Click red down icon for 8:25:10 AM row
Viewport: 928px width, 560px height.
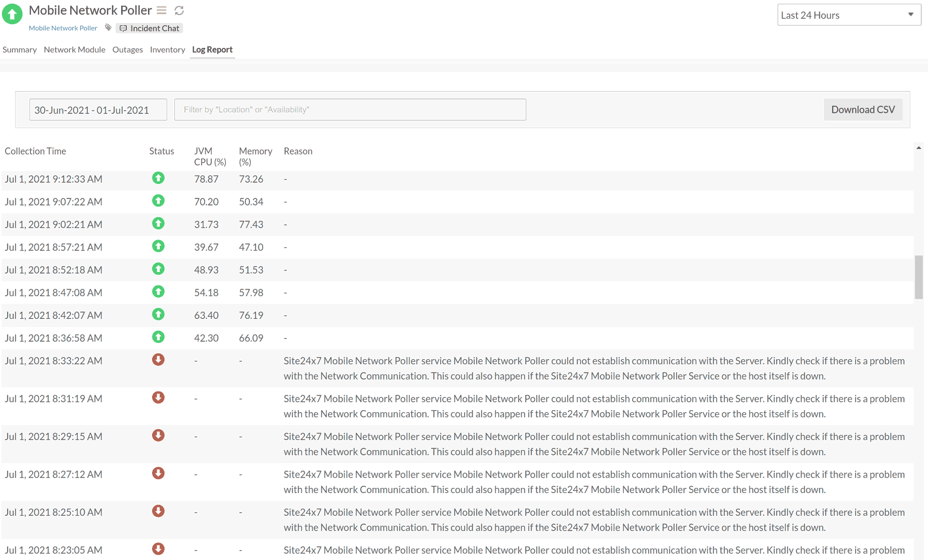158,511
